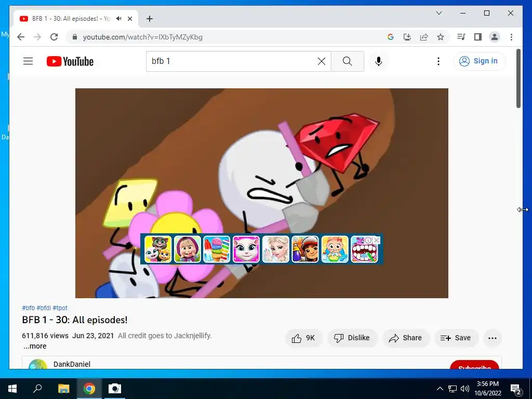Go forward in browser history
This screenshot has height=399, width=532.
tap(37, 37)
